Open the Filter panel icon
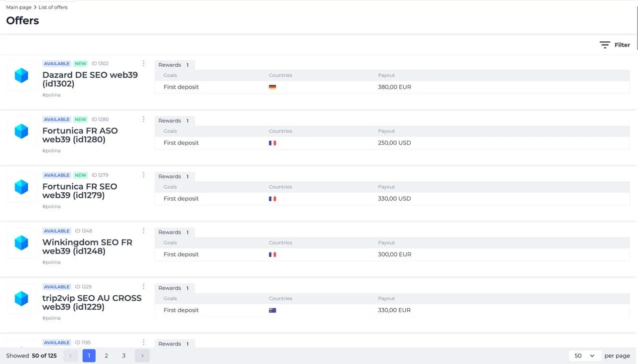 click(605, 45)
